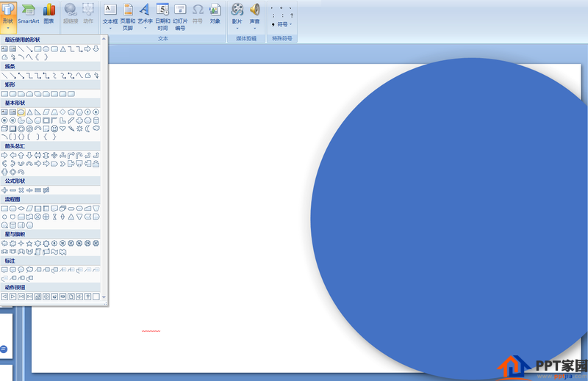The width and height of the screenshot is (588, 381).
Task: Select the Not Equal equation shape
Action: (46, 190)
